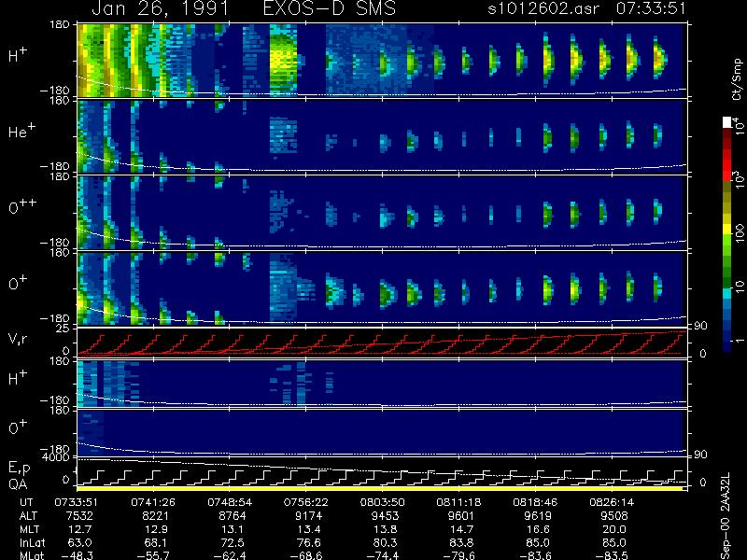Screen dimensions: 747x560
Task: Click the 'EXOS-D SMS' title text
Action: [x=330, y=8]
